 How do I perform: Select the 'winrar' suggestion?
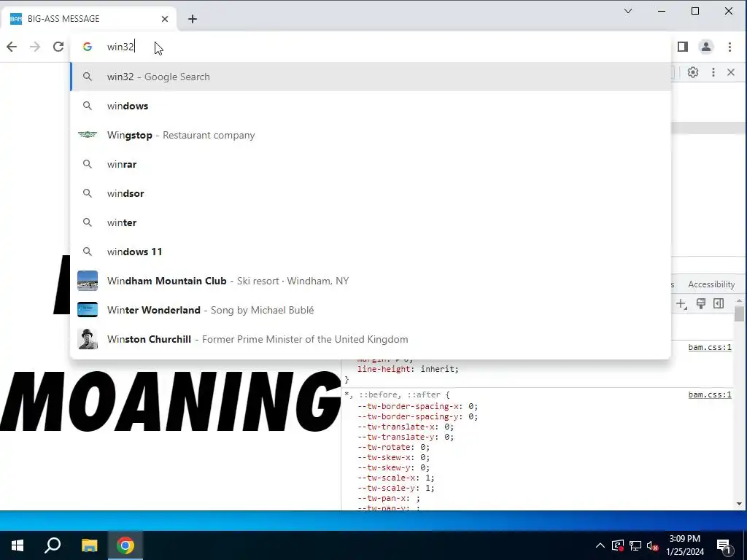point(370,164)
